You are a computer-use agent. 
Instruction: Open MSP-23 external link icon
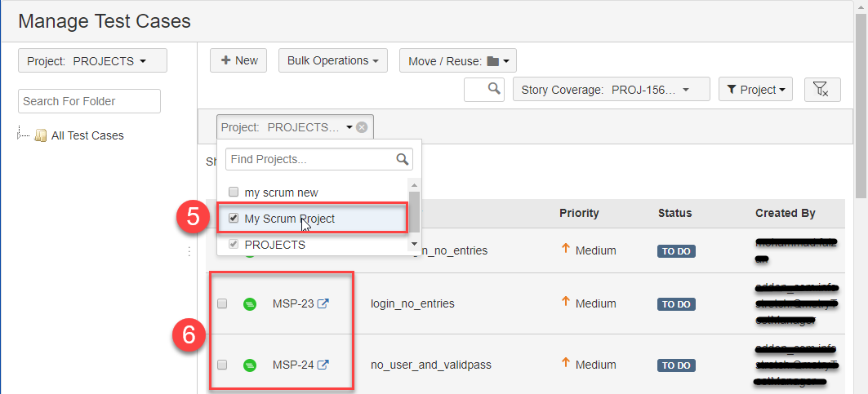tap(323, 303)
